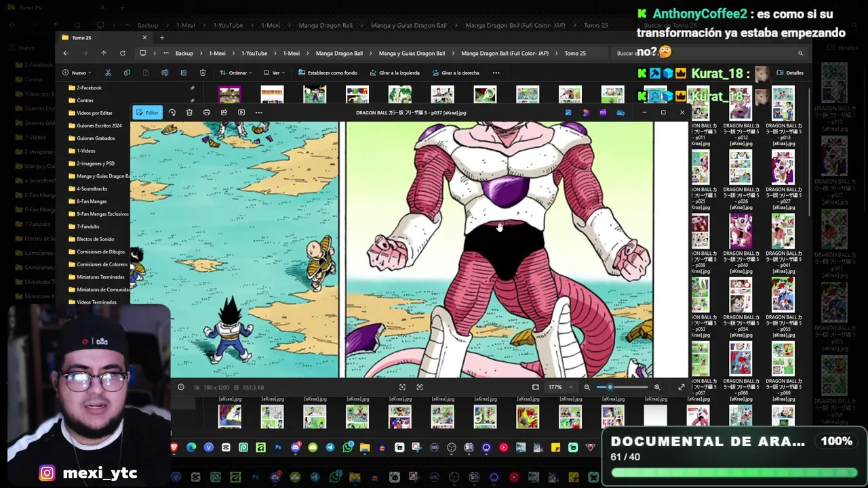Screen dimensions: 868x488
Task: Expand chevron after Manga y Guias Dragon Ball breadcrumb
Action: pyautogui.click(x=453, y=53)
